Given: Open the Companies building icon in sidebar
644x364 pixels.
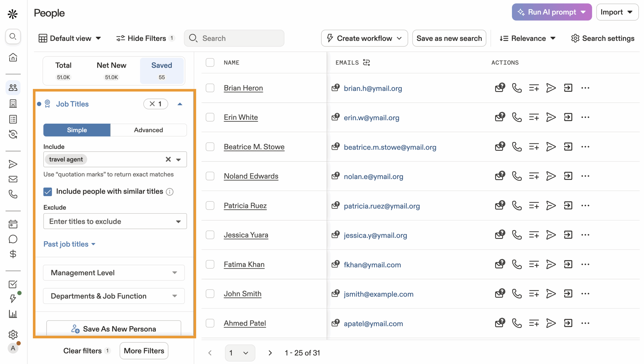Looking at the screenshot, I should pyautogui.click(x=13, y=103).
